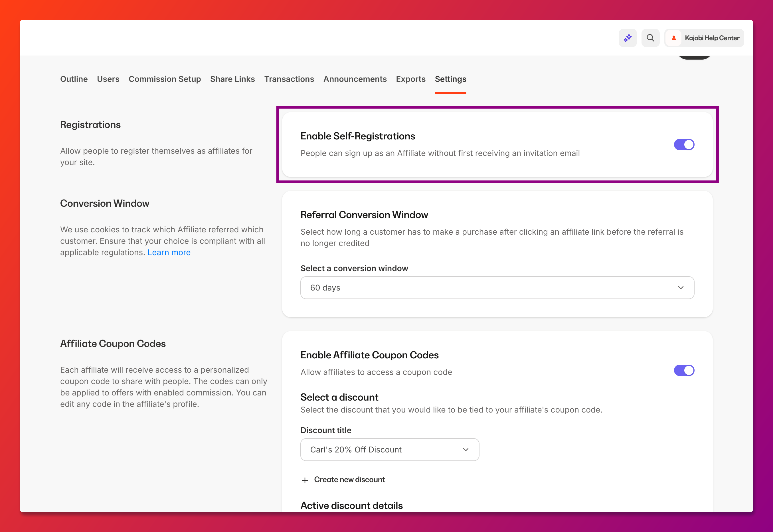Viewport: 773px width, 532px height.
Task: Click the Select a discount heading
Action: pos(339,397)
